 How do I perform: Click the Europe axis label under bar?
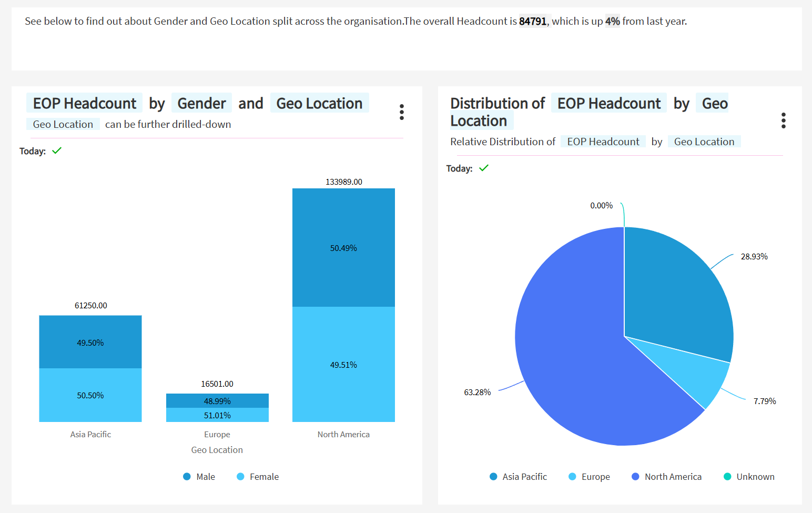[217, 434]
